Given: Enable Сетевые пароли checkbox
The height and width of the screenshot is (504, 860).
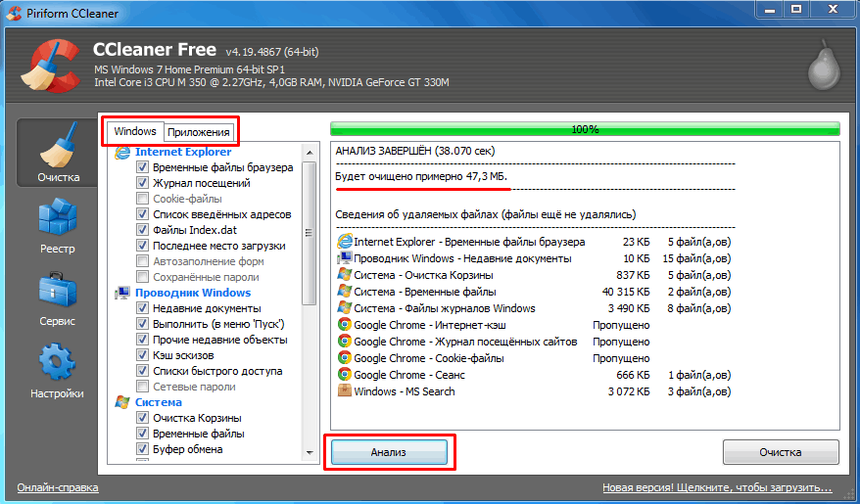Looking at the screenshot, I should (x=143, y=387).
